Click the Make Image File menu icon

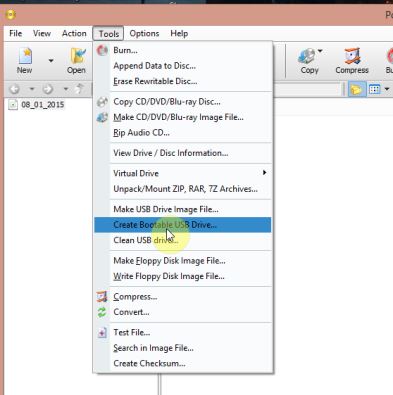click(102, 117)
